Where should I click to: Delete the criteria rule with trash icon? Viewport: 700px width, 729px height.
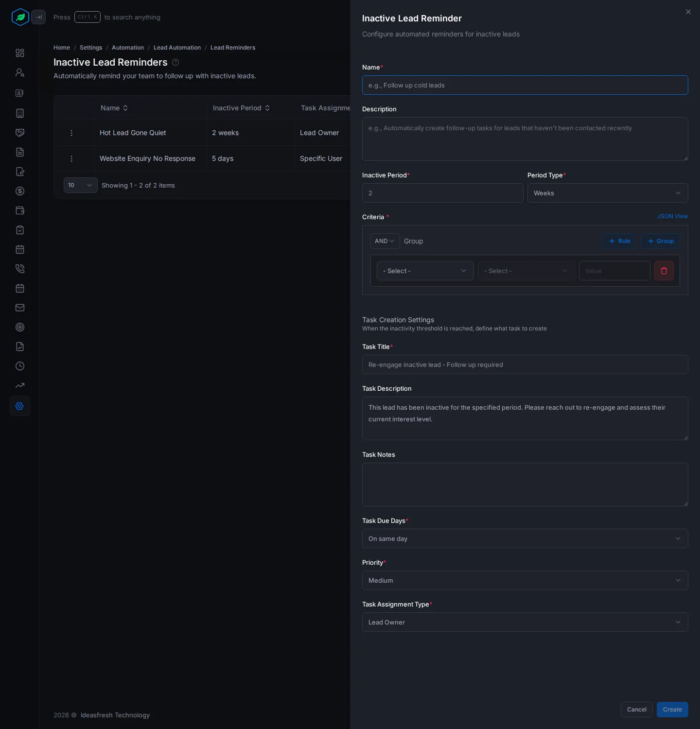pos(664,271)
